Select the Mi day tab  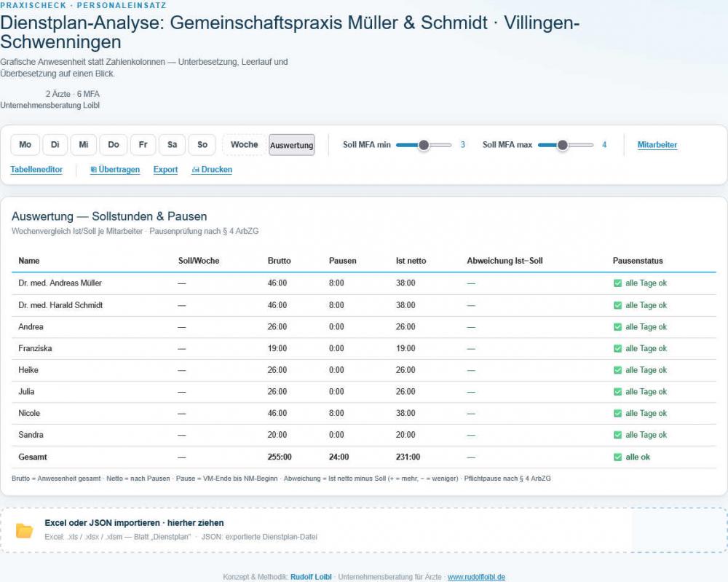click(84, 144)
